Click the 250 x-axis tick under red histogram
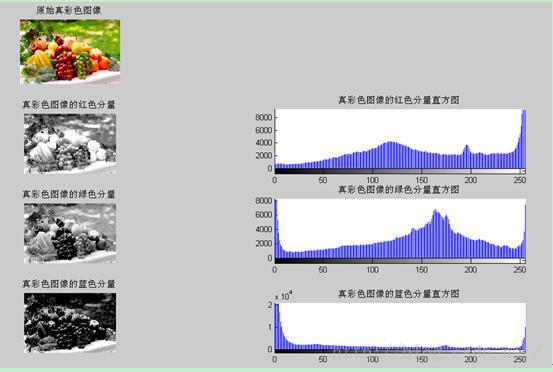The width and height of the screenshot is (553, 372). (x=519, y=180)
